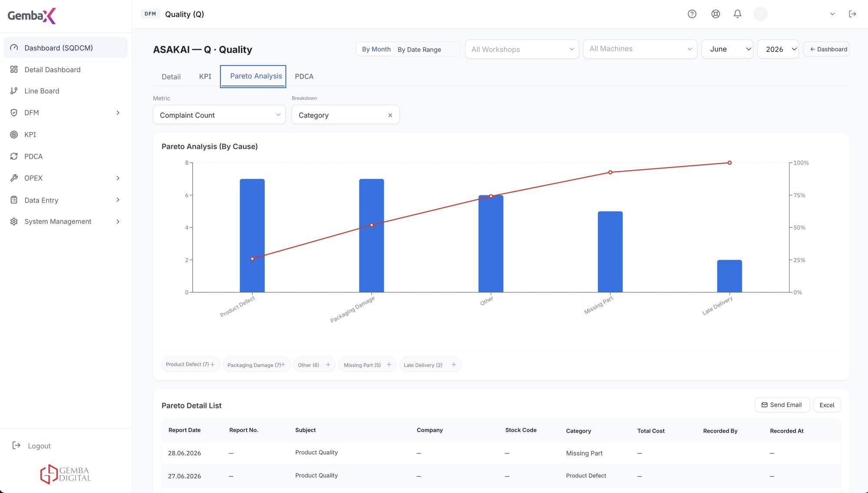Add the Other (6) chip
This screenshot has height=493, width=868.
328,365
